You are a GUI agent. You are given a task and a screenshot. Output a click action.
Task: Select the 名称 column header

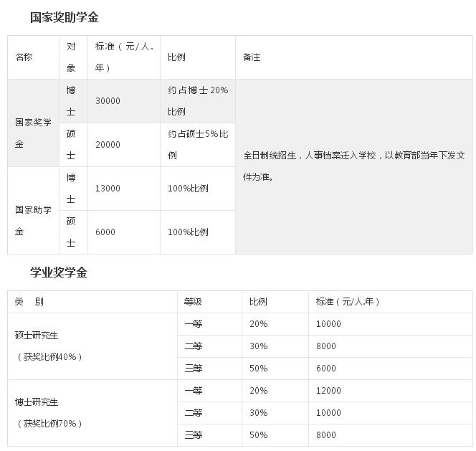[x=24, y=57]
